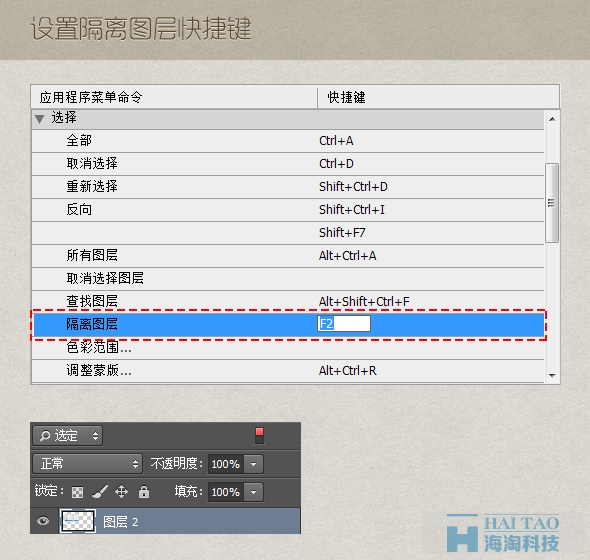Screen dimensions: 590x560
Task: Select the 查找图层 command row
Action: (288, 301)
